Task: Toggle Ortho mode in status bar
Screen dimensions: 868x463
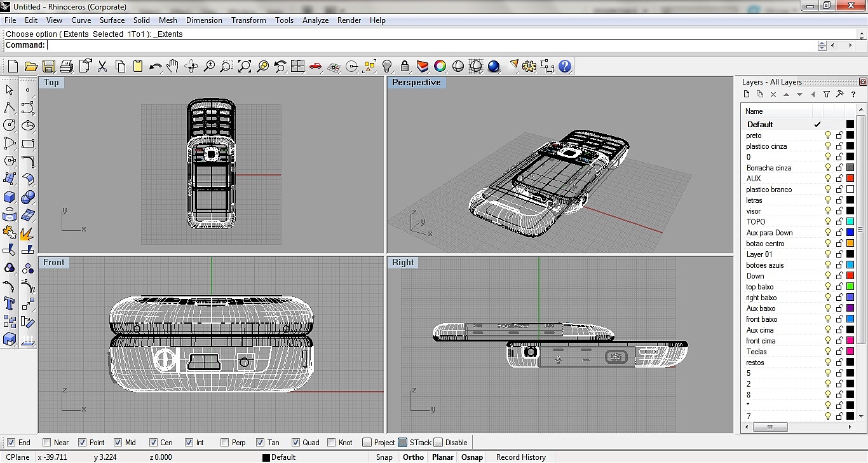Action: (413, 457)
